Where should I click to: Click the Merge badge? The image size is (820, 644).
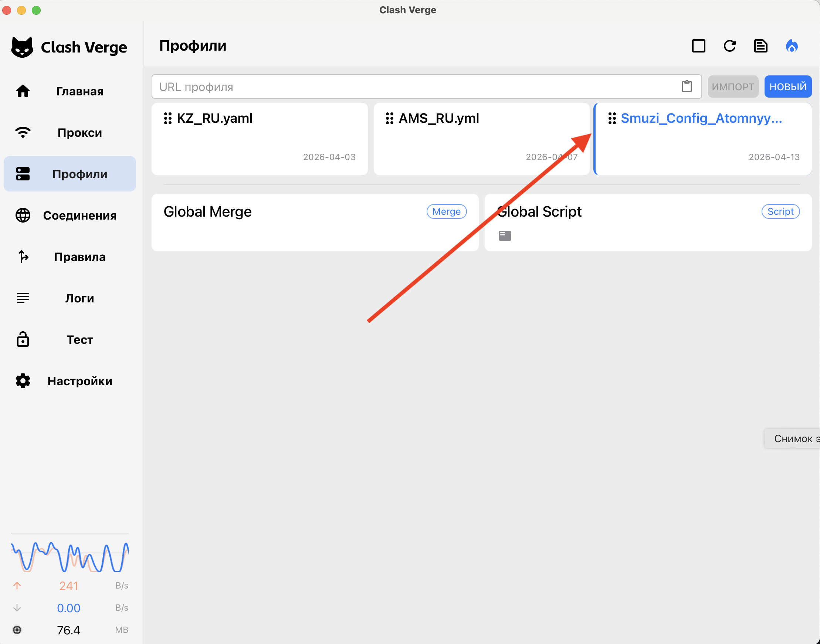447,211
